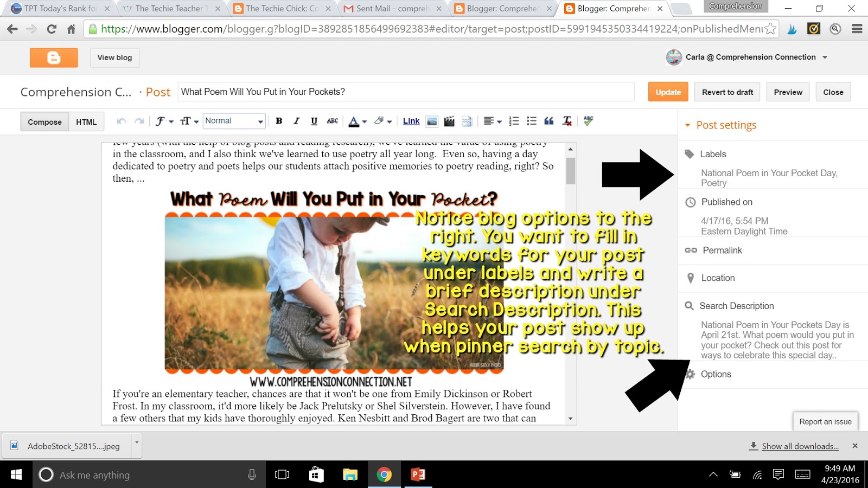Viewport: 868px width, 488px height.
Task: Bookmark this page with the star
Action: 770,29
